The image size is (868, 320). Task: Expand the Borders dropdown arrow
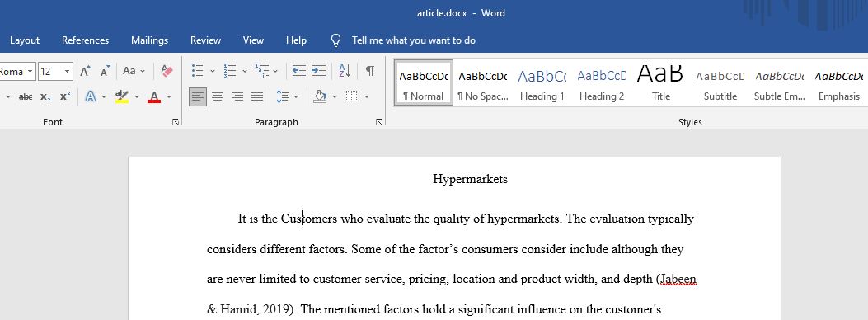367,96
